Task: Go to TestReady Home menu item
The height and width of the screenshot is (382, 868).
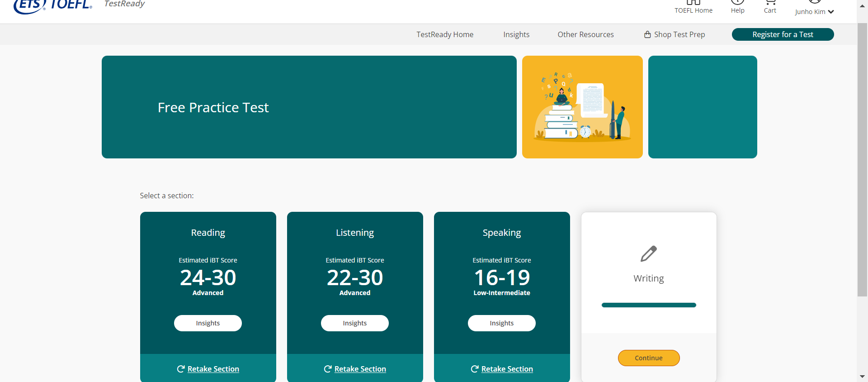Action: (445, 34)
